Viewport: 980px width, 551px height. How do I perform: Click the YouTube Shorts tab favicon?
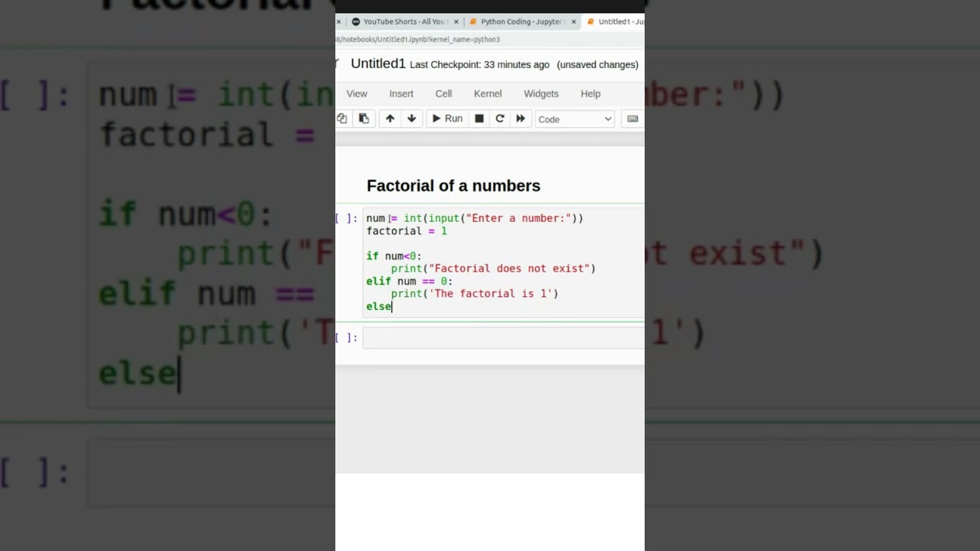coord(355,21)
